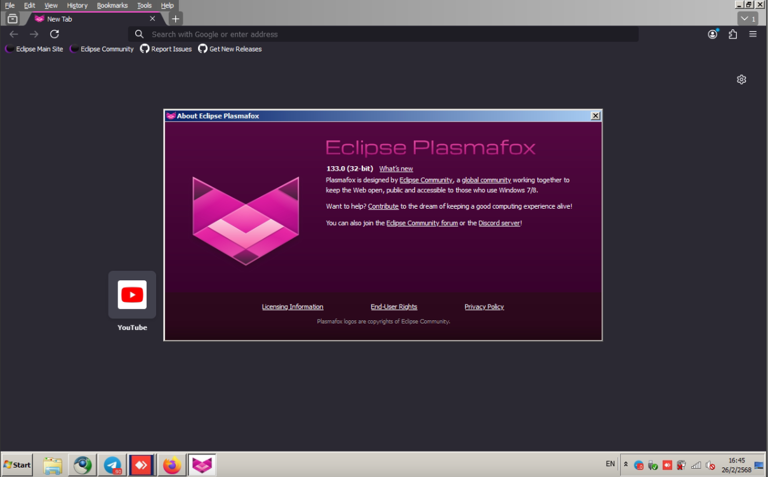The image size is (768, 477).
Task: Click the wireless signal bars tray icon
Action: 696,465
